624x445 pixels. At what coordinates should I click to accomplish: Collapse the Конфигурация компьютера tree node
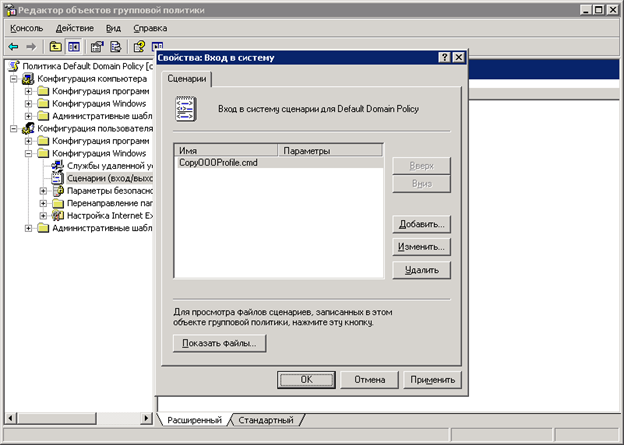[15, 79]
